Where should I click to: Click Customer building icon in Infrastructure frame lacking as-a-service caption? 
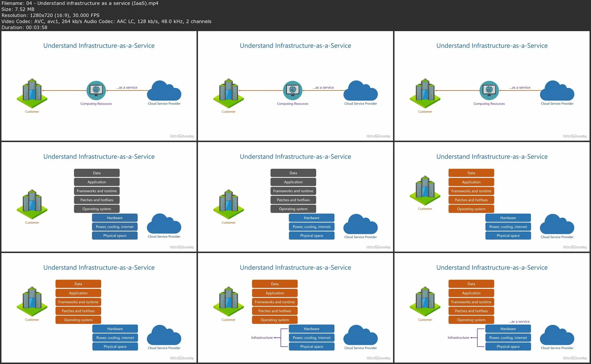point(229,301)
